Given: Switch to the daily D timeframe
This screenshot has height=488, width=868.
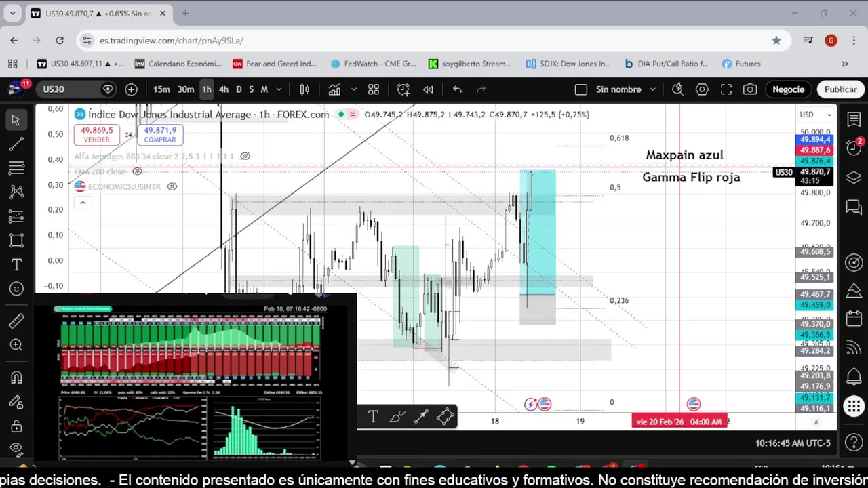Looking at the screenshot, I should point(239,89).
